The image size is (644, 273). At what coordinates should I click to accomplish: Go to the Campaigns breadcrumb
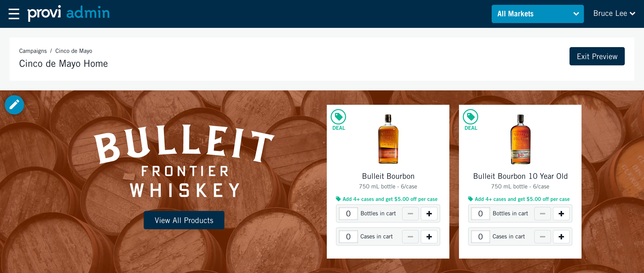pos(33,51)
